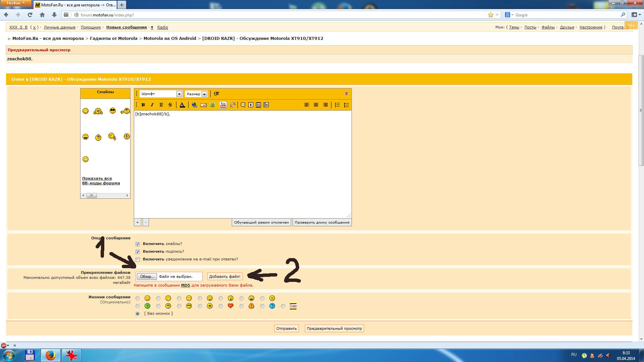644x362 pixels.
Task: Click the red X icon in the editor toolbar
Action: tap(346, 94)
